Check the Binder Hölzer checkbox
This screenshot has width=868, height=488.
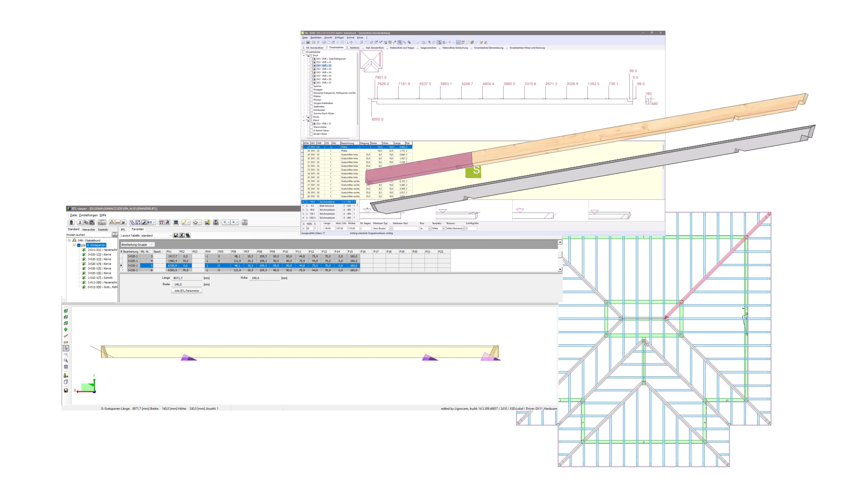(x=311, y=134)
